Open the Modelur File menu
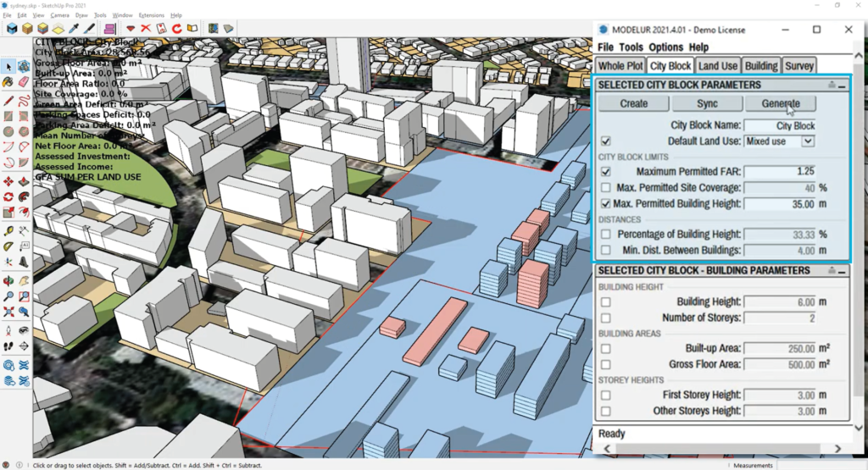This screenshot has height=470, width=868. tap(605, 47)
